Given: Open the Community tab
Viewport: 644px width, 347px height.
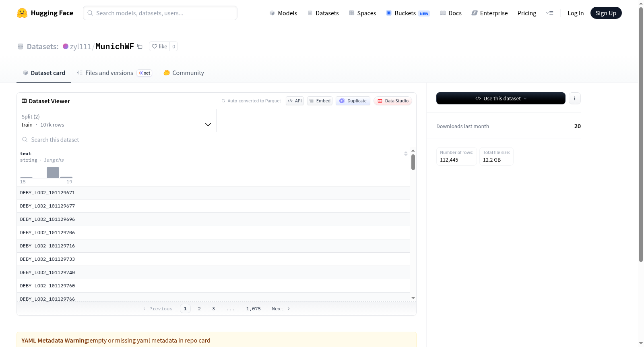Looking at the screenshot, I should point(184,73).
